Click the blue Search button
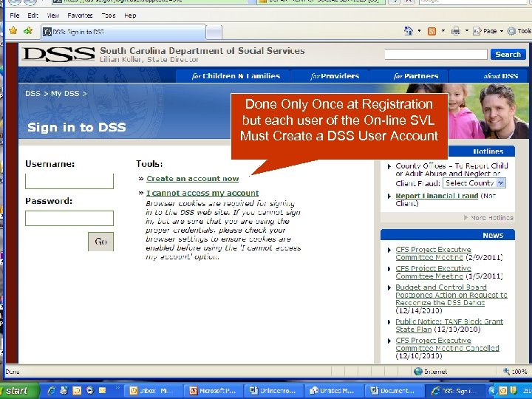 508,54
